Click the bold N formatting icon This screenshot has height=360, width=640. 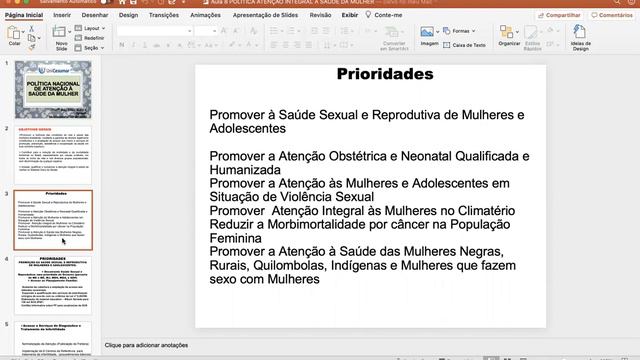point(122,45)
